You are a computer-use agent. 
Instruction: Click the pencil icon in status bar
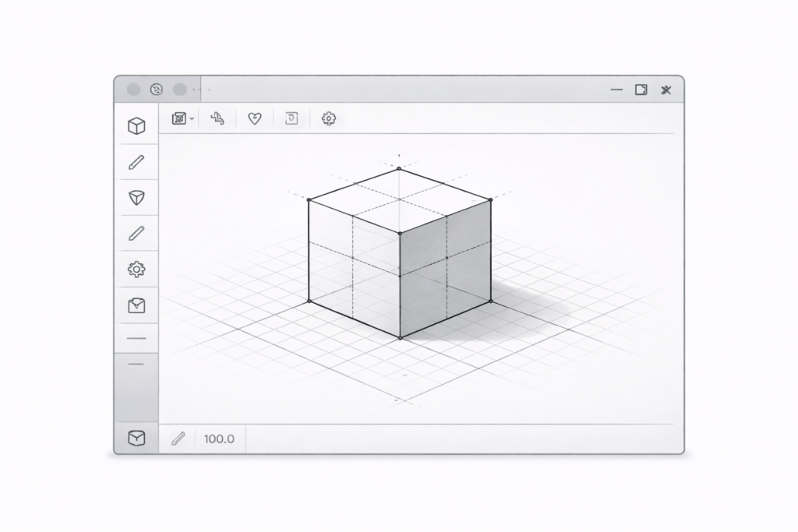[x=178, y=439]
